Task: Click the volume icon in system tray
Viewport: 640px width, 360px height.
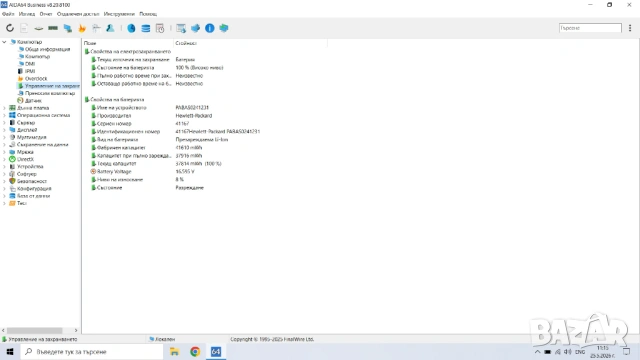Action: pos(568,351)
